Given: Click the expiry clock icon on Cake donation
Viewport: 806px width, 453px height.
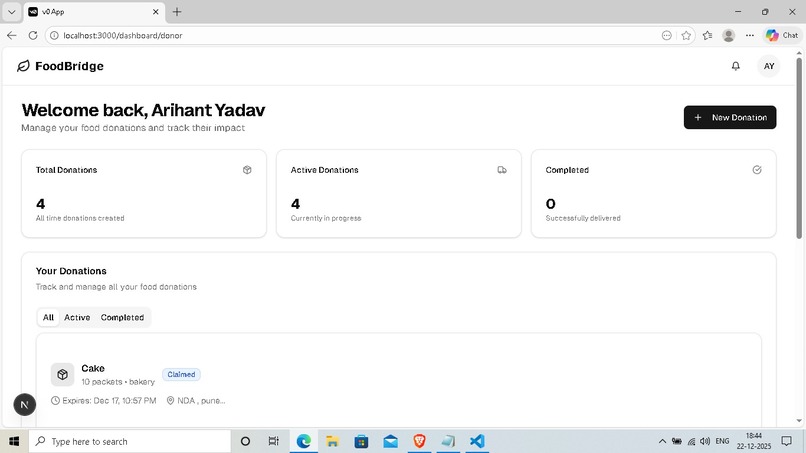Looking at the screenshot, I should 55,400.
